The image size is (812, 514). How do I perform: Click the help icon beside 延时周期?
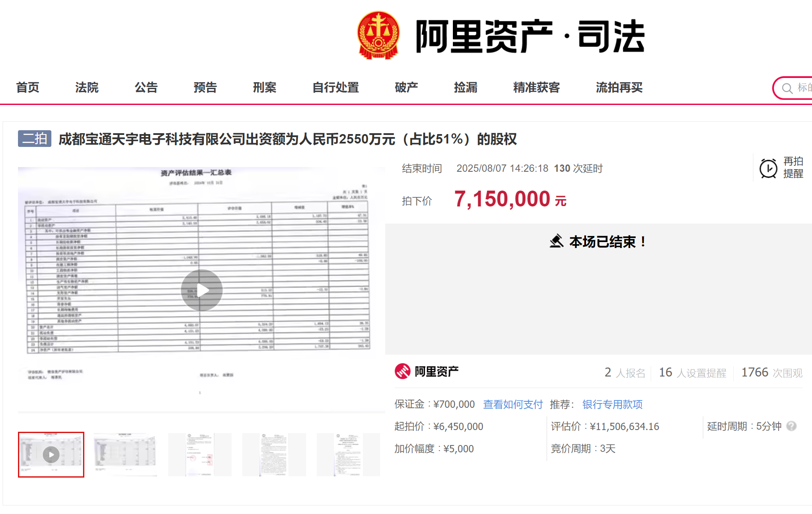791,426
